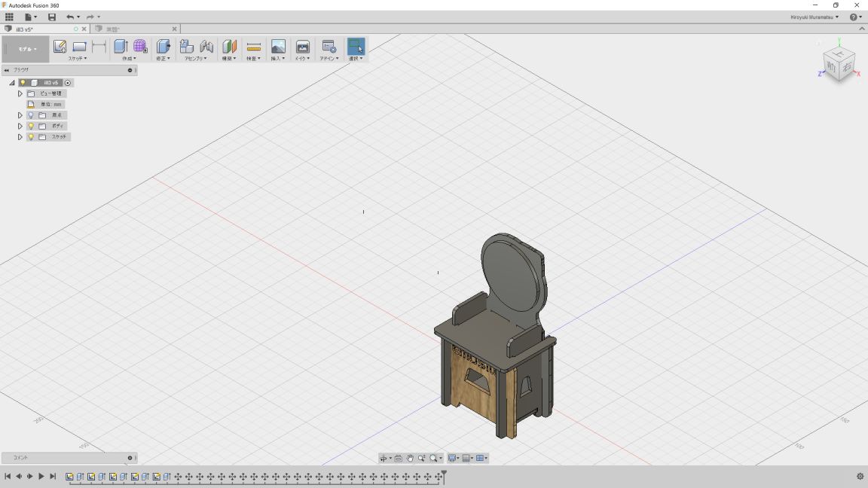Open the 挿入 dropdown menu

point(278,58)
